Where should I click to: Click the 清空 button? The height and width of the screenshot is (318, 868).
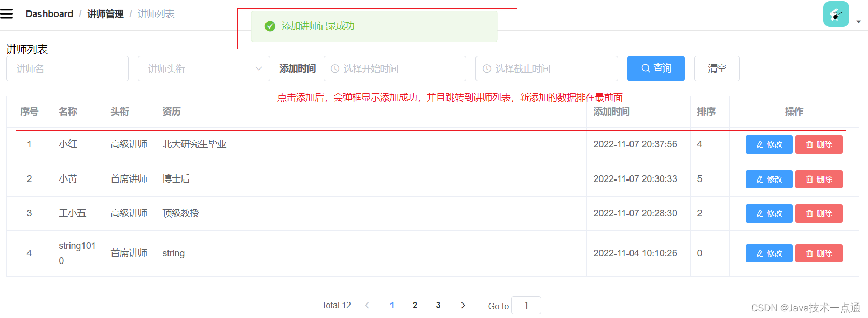click(x=717, y=68)
